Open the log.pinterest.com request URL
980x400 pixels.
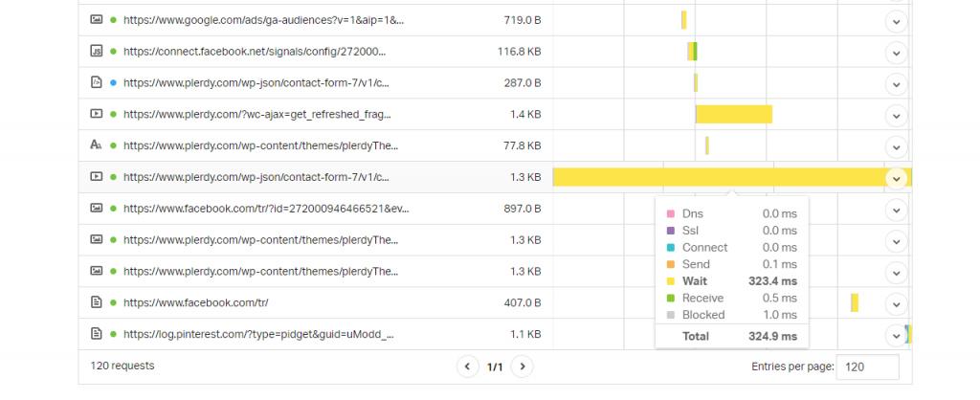(x=258, y=334)
